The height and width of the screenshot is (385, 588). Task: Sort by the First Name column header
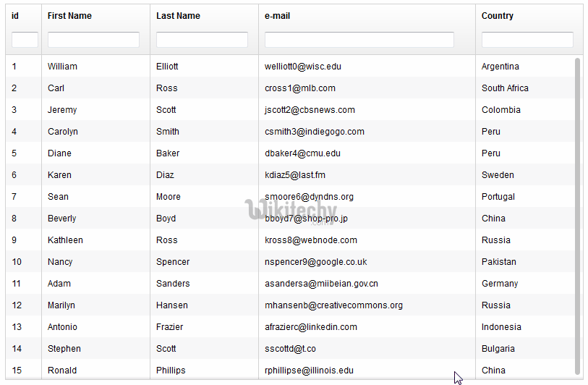[69, 16]
